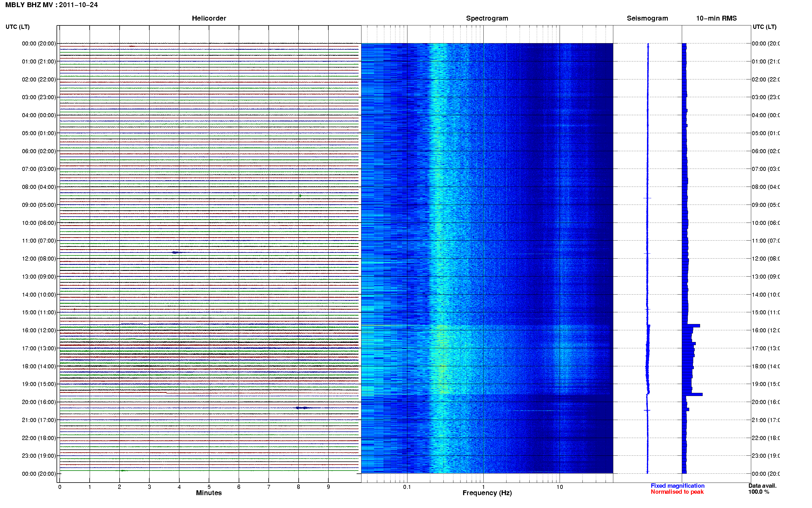The image size is (812, 508).
Task: Click the Normalised to peak legend text
Action: 677,492
